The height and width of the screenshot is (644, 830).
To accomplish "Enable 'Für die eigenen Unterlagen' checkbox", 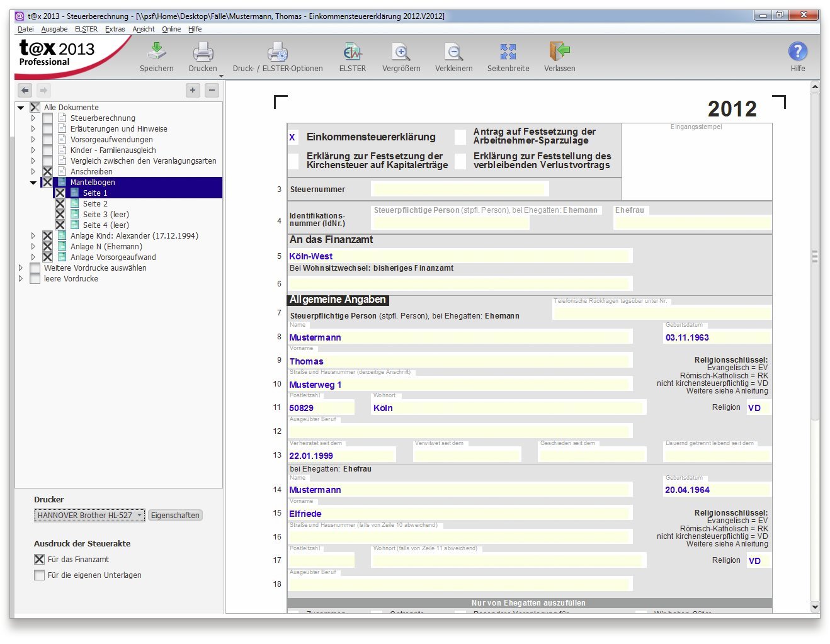I will click(40, 575).
